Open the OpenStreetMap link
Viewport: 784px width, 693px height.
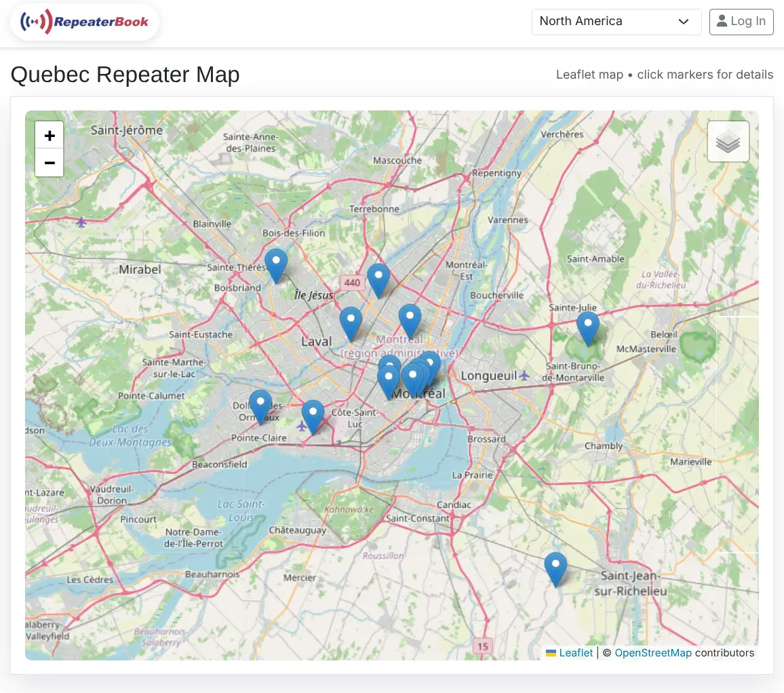pos(653,653)
